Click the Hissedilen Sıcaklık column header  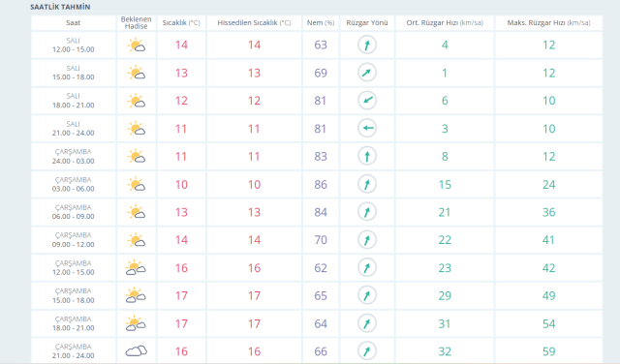254,23
